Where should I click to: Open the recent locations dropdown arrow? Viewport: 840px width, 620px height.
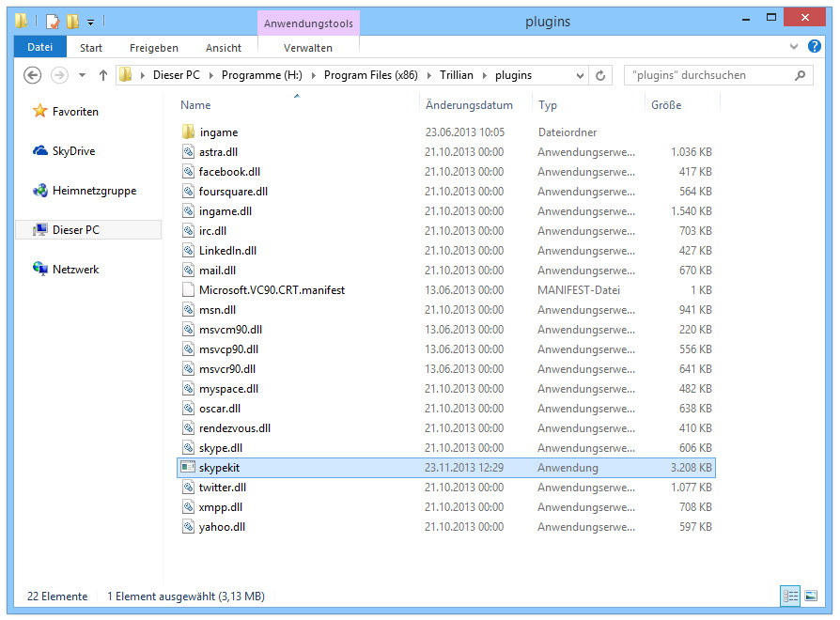tap(82, 75)
